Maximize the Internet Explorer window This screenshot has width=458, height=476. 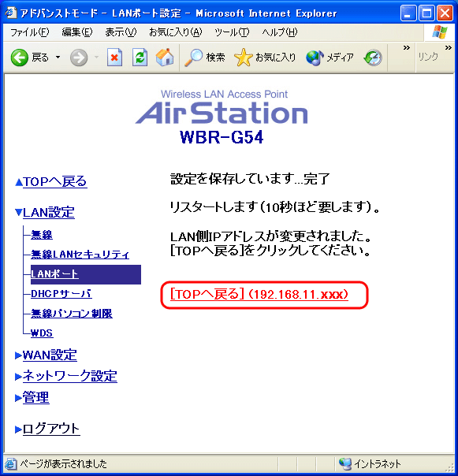pyautogui.click(x=426, y=13)
